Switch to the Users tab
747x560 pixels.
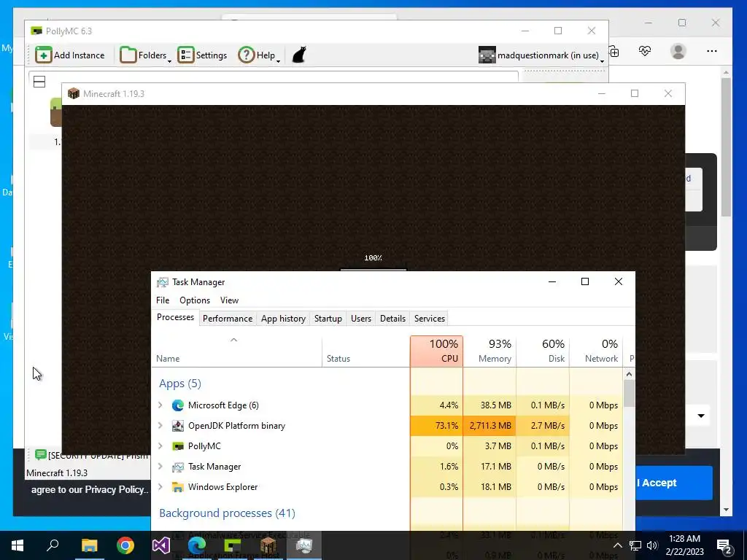[360, 319]
